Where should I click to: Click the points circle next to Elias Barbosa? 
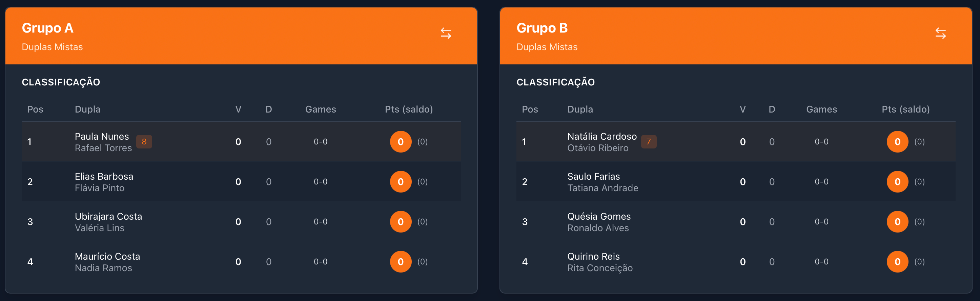coord(401,181)
